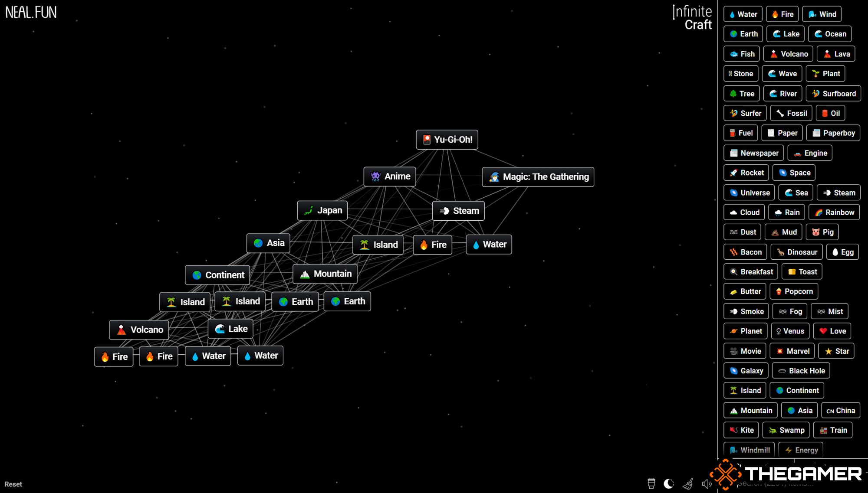This screenshot has height=493, width=868.
Task: Pick Breakfast from the sidebar list
Action: click(x=751, y=272)
